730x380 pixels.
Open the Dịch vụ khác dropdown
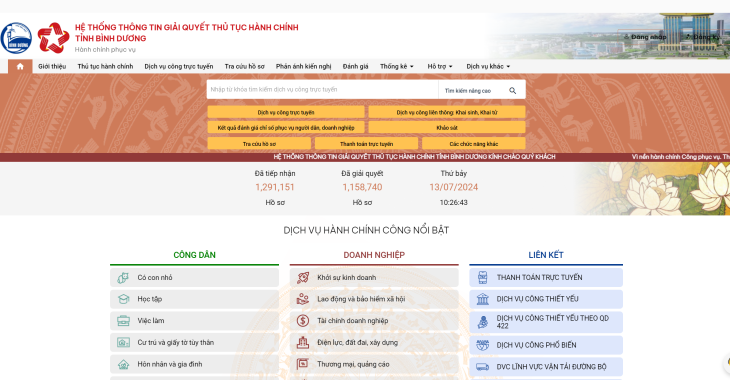pyautogui.click(x=488, y=67)
